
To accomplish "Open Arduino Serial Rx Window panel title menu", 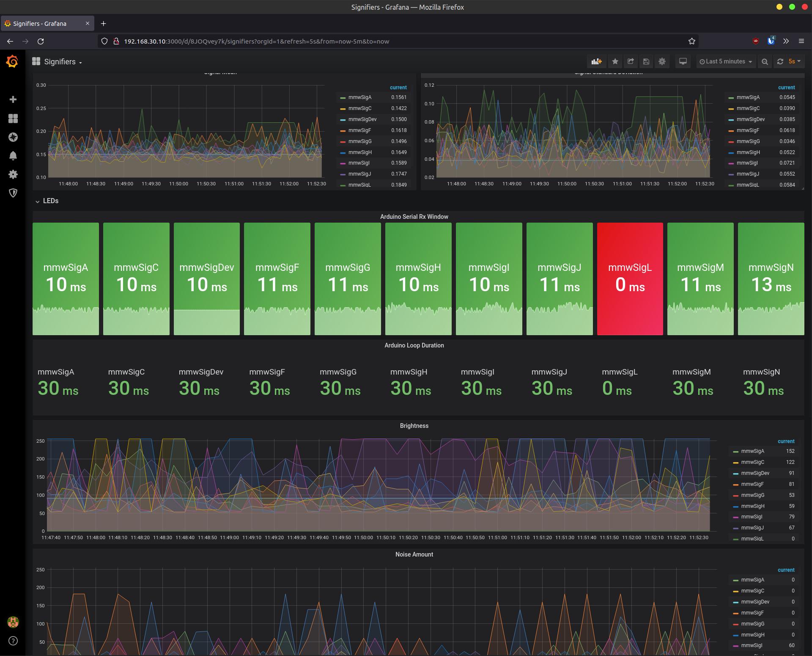I will [x=414, y=217].
